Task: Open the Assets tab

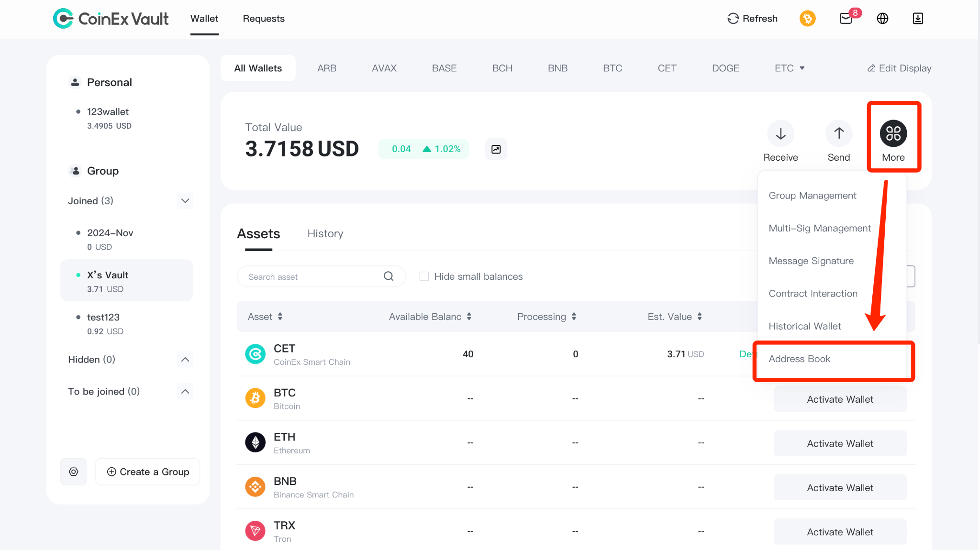Action: click(x=258, y=233)
